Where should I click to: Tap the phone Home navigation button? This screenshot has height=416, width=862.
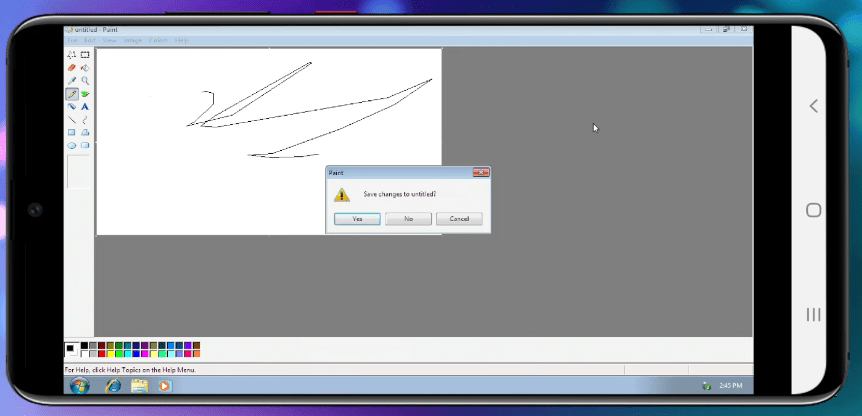tap(814, 210)
